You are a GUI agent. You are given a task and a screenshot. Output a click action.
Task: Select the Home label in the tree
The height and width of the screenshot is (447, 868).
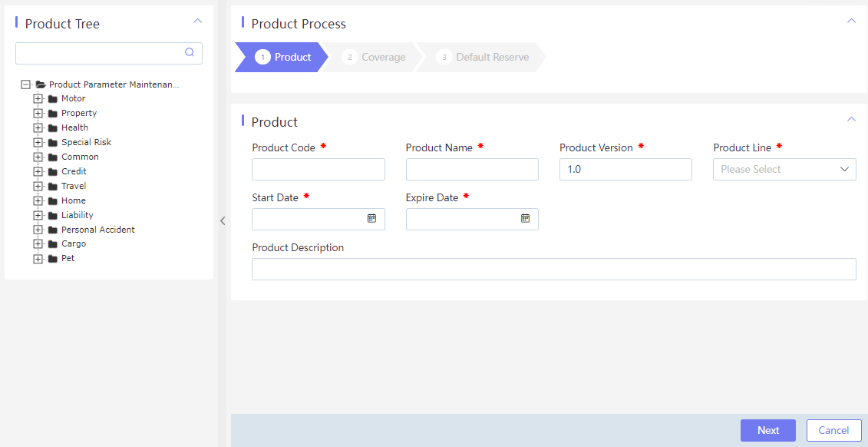(74, 200)
